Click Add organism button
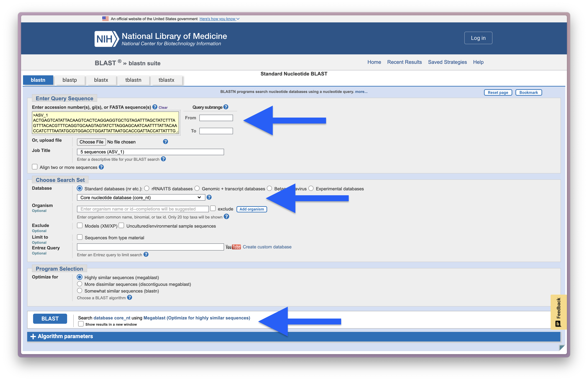The height and width of the screenshot is (381, 588). [x=252, y=209]
